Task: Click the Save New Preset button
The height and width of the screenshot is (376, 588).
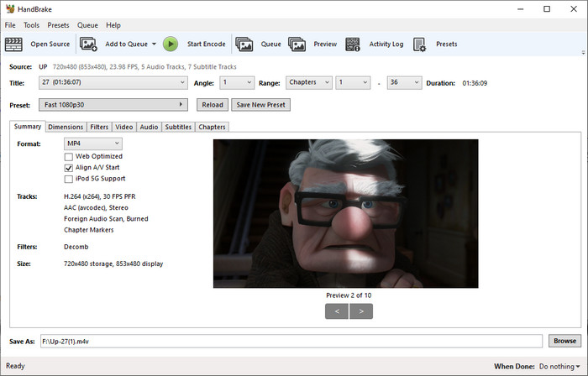Action: [260, 105]
